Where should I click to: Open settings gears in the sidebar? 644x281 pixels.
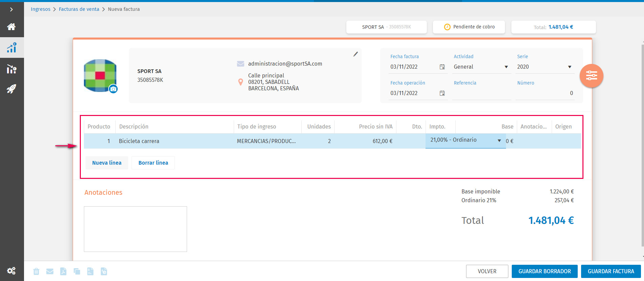coord(11,271)
